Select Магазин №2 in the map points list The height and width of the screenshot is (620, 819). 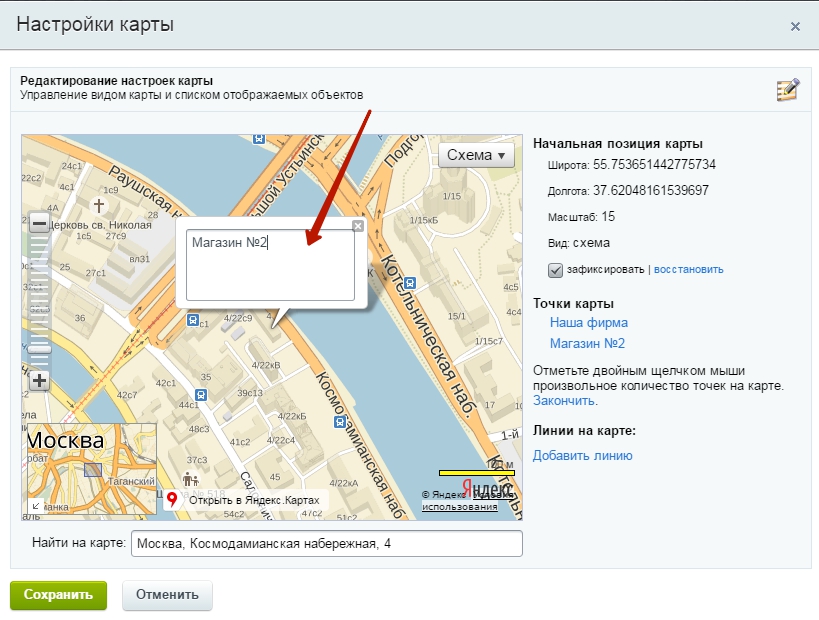click(x=587, y=343)
